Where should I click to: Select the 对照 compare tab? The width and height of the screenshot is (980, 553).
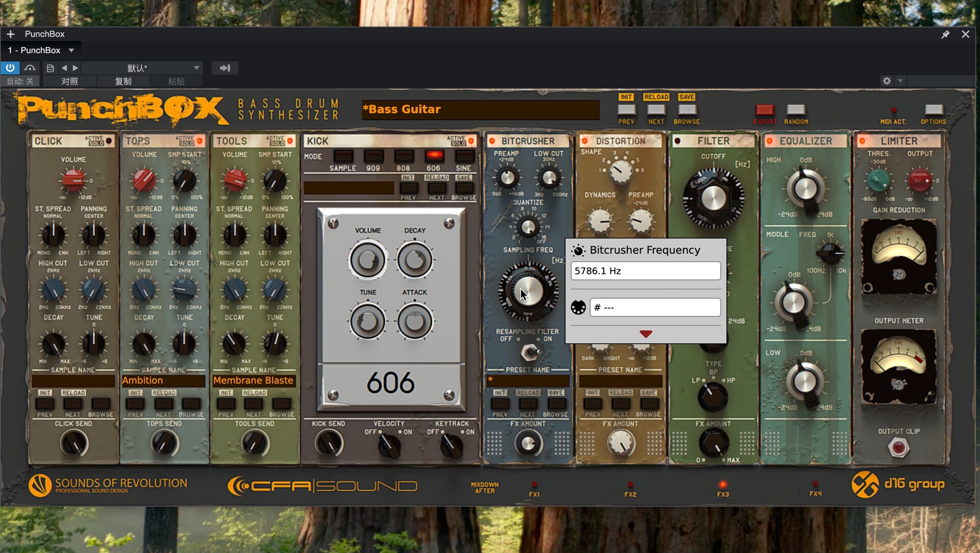click(69, 81)
